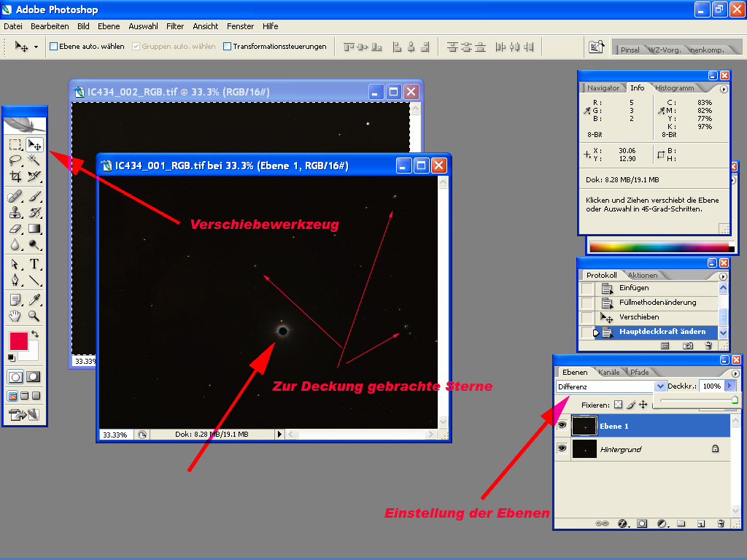Image resolution: width=747 pixels, height=560 pixels.
Task: Toggle lock transparent pixels in Fixieren
Action: (618, 405)
